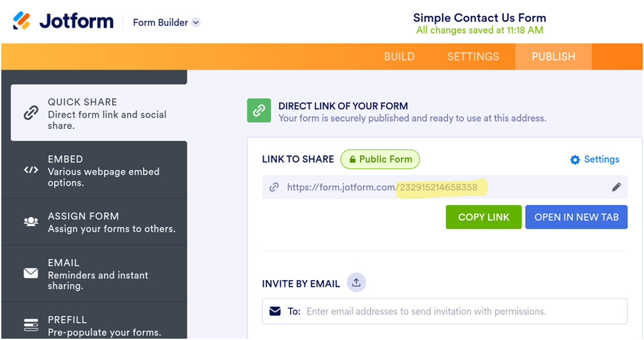Click the Jotform logo icon
This screenshot has width=644, height=340.
(22, 21)
